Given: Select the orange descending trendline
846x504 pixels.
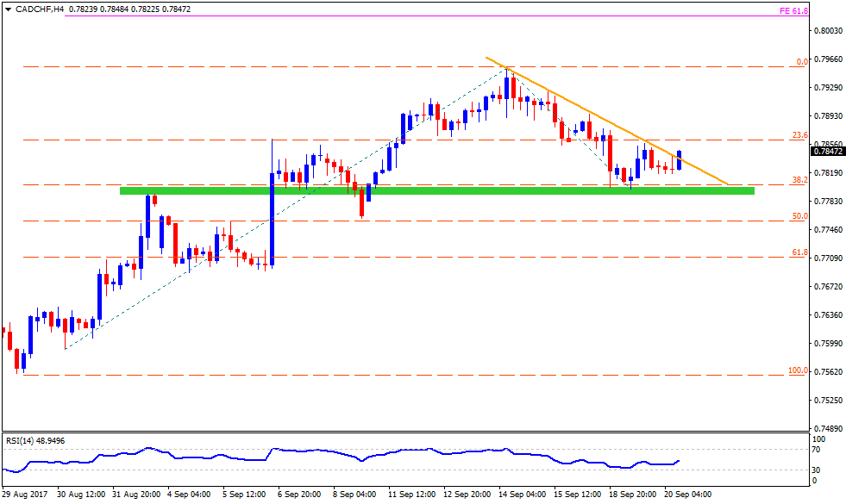Looking at the screenshot, I should (606, 121).
